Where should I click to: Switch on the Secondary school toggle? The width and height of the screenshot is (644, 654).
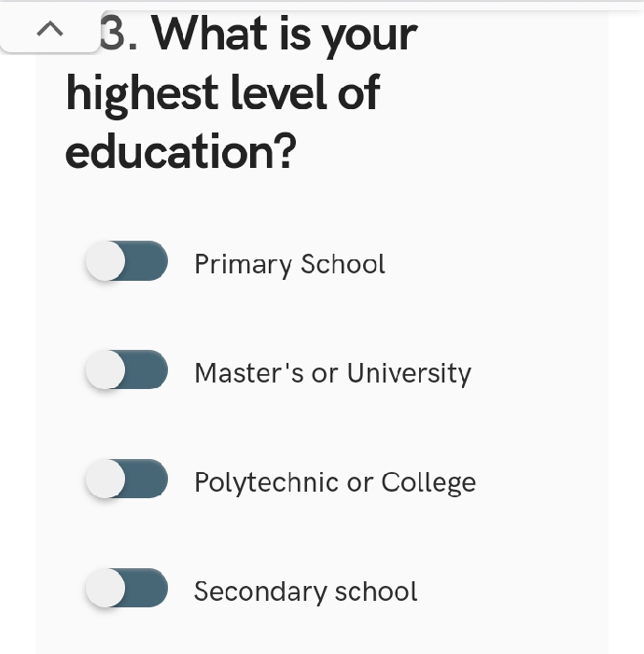(127, 589)
